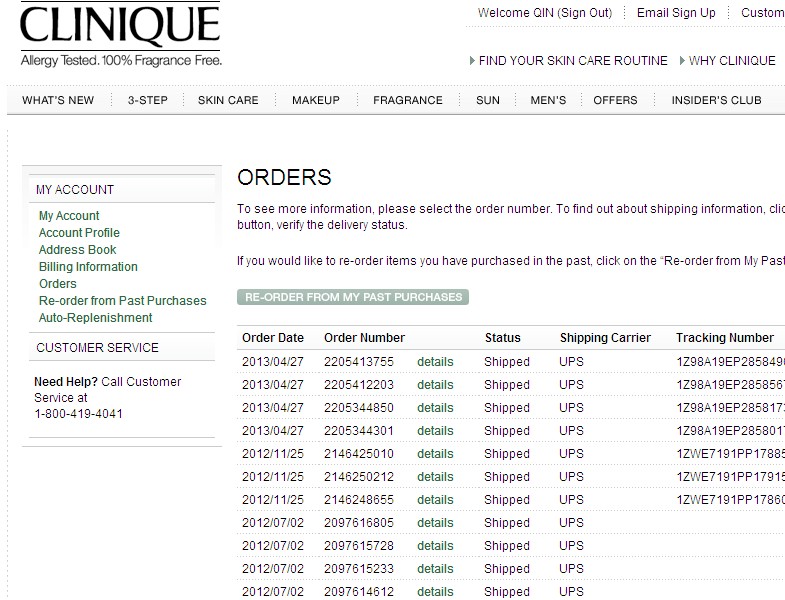Image resolution: width=785 pixels, height=600 pixels.
Task: Click order number 2146425010
Action: [x=359, y=454]
